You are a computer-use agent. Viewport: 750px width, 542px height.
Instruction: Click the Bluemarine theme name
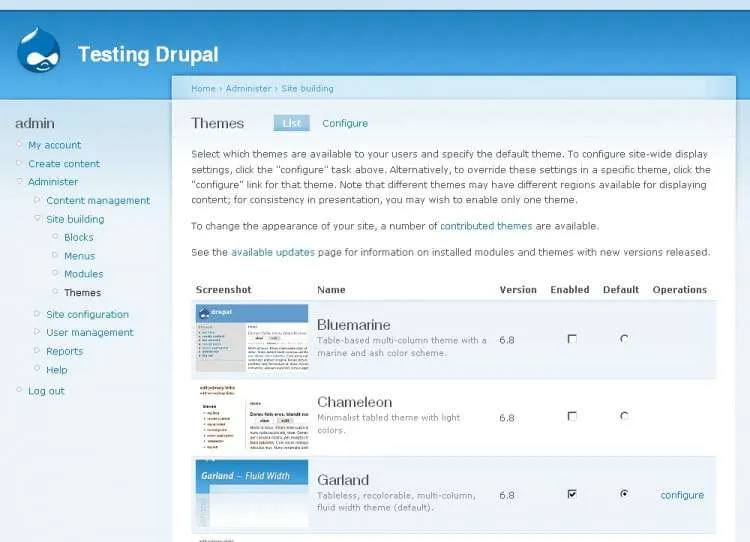pos(353,325)
